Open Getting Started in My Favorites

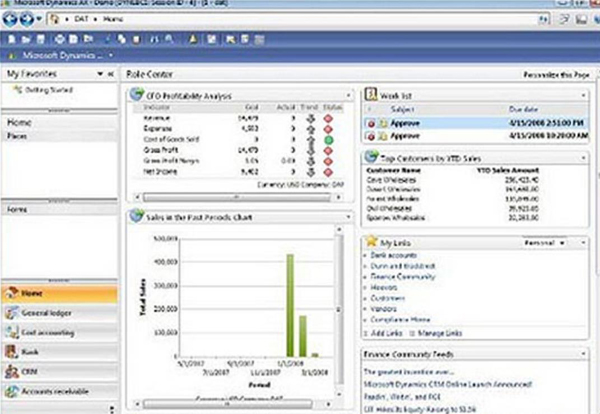49,90
